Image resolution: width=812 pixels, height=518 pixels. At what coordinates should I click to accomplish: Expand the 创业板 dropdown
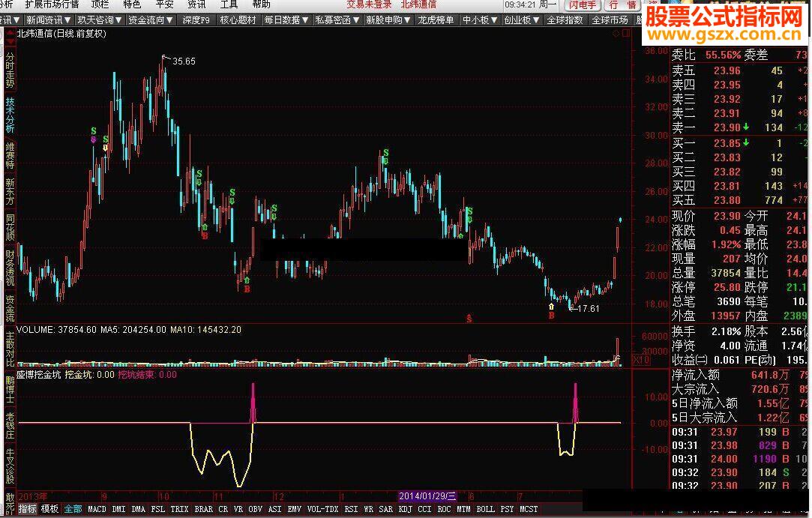pyautogui.click(x=522, y=20)
